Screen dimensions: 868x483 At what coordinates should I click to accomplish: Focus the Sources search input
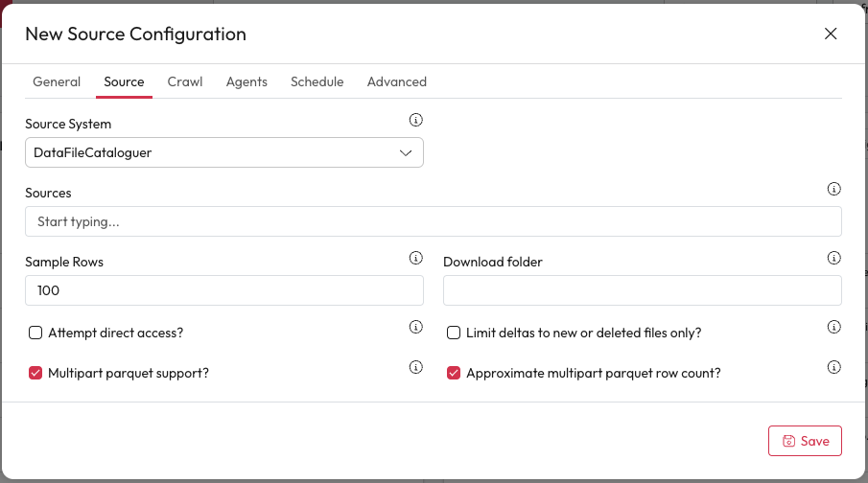(433, 221)
